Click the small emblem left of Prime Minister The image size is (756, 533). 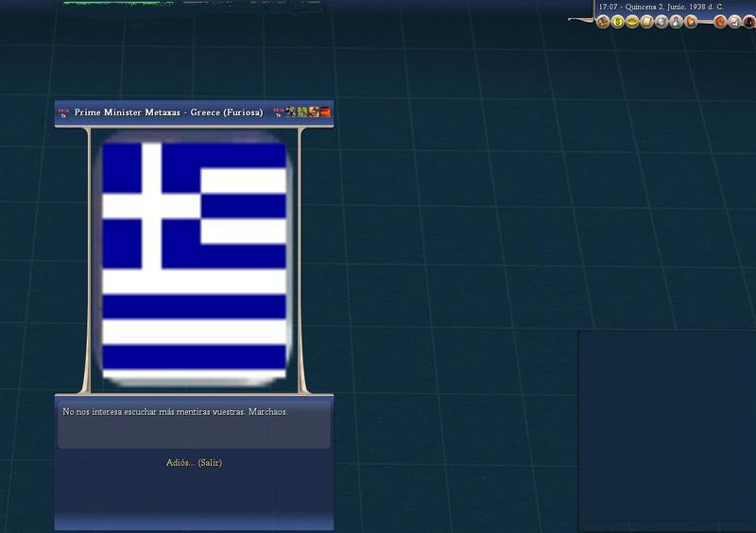click(x=62, y=112)
